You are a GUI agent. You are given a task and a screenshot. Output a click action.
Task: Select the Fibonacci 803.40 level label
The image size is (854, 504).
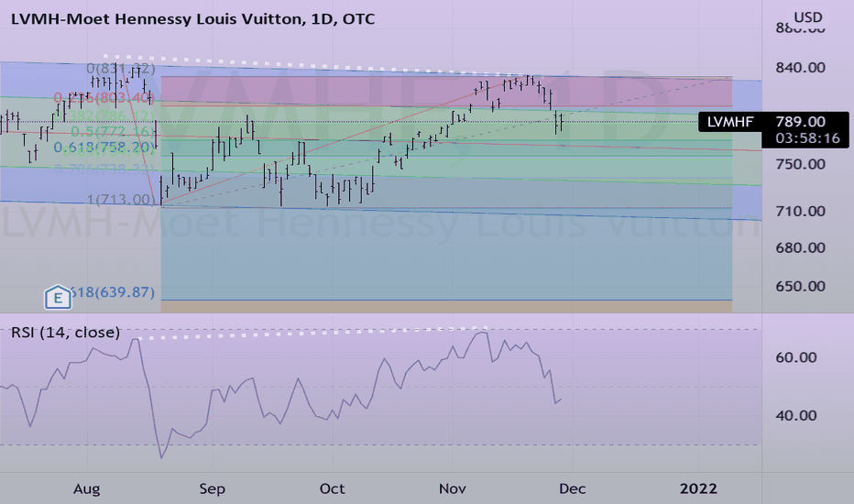pyautogui.click(x=104, y=98)
